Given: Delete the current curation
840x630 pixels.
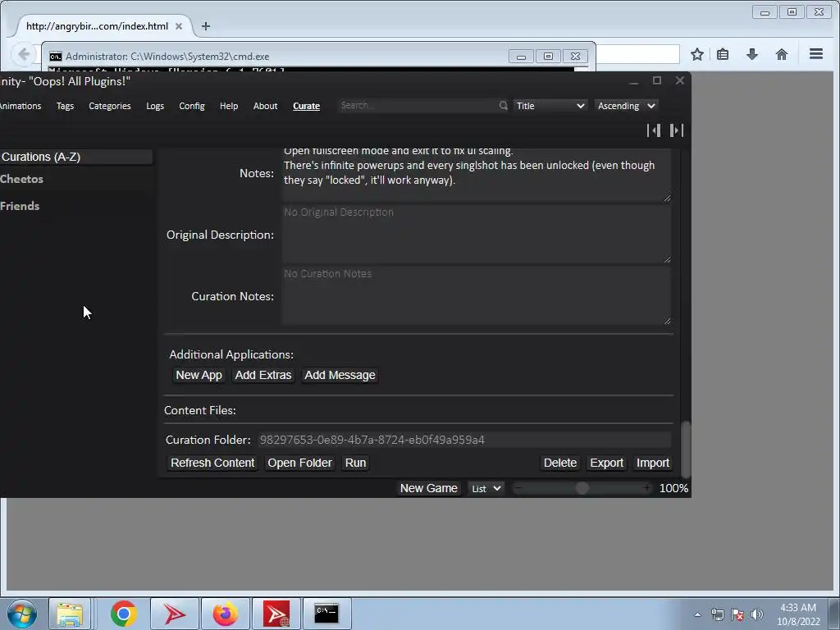Looking at the screenshot, I should pyautogui.click(x=560, y=463).
